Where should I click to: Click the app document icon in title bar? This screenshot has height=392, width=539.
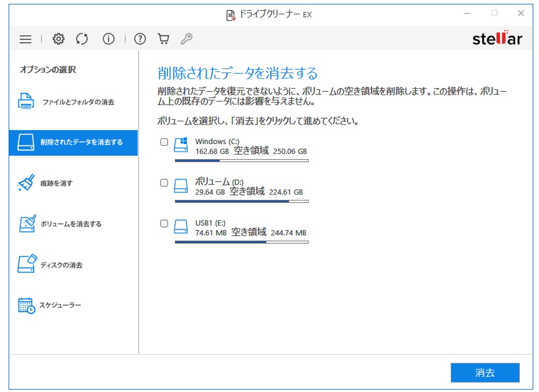click(x=231, y=15)
